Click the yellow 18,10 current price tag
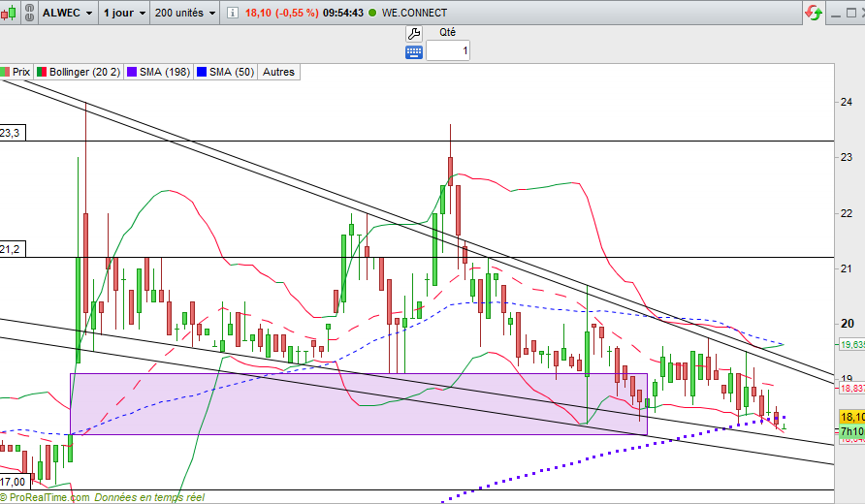 click(x=851, y=417)
